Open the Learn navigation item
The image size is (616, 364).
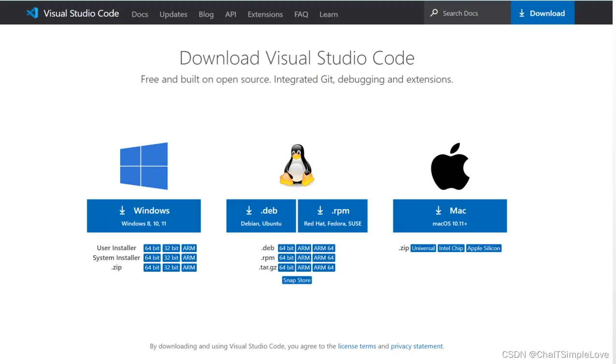tap(329, 14)
